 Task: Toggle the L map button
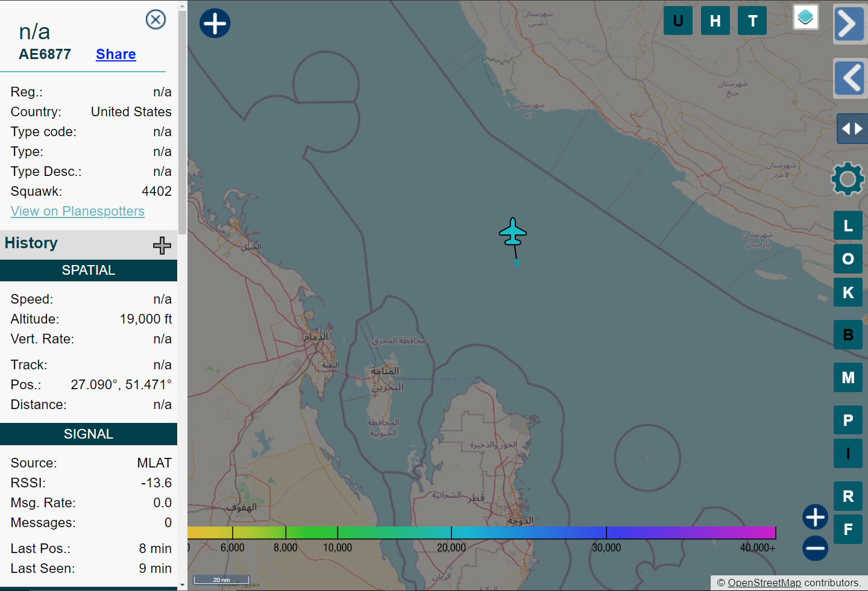(848, 226)
